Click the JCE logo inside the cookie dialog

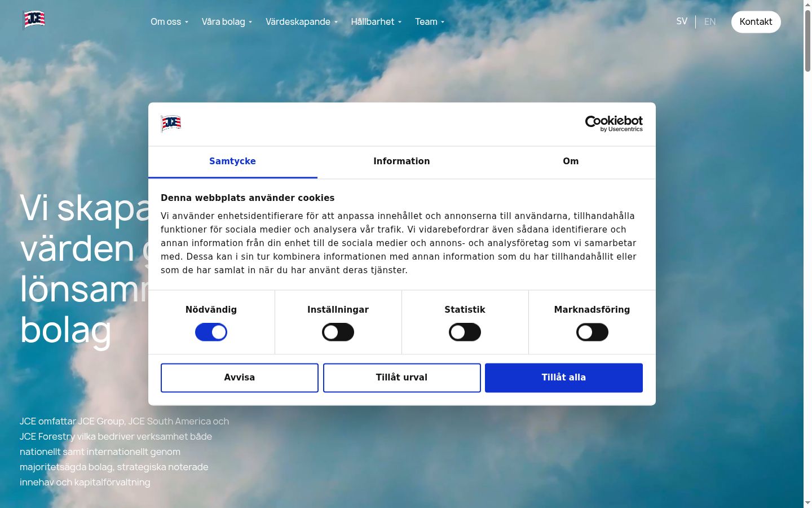[x=171, y=123]
